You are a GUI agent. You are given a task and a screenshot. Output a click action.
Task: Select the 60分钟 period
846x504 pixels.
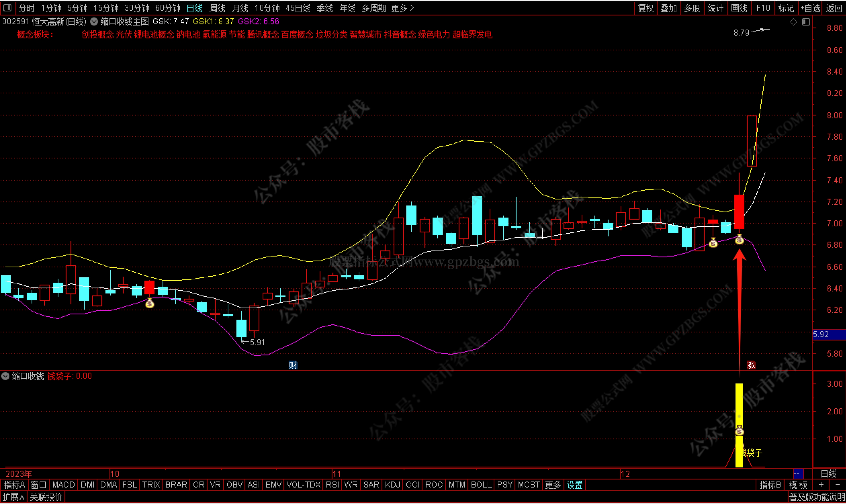click(x=168, y=8)
